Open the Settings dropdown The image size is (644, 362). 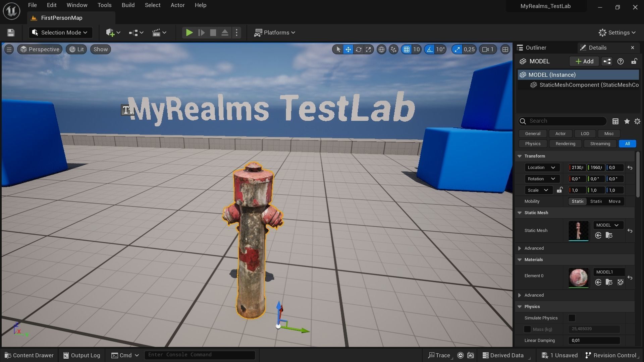coord(617,33)
